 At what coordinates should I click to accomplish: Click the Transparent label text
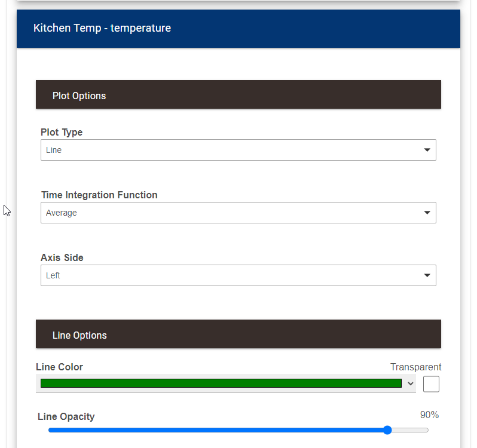pyautogui.click(x=415, y=367)
